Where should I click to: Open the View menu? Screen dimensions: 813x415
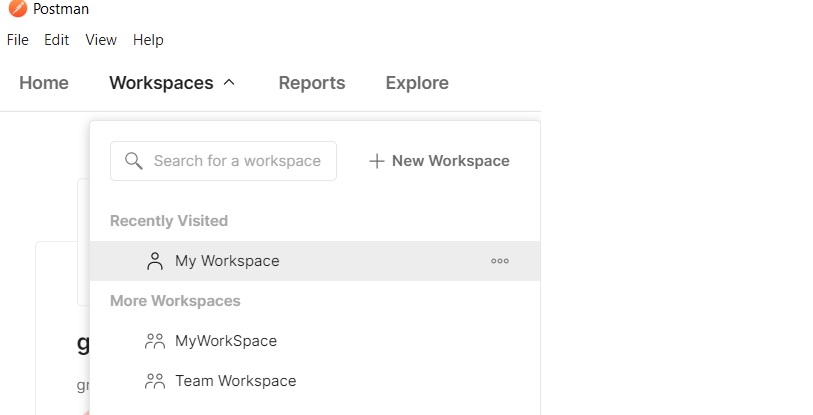click(x=101, y=40)
